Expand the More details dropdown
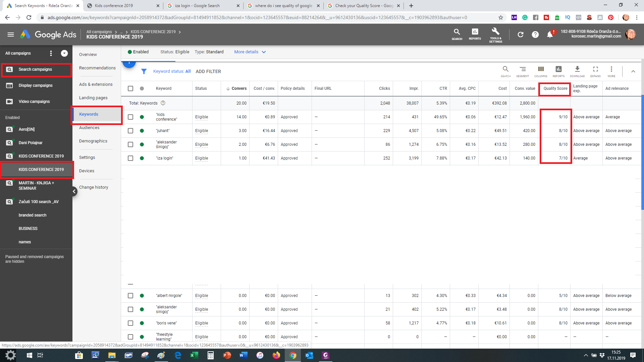 coord(250,52)
